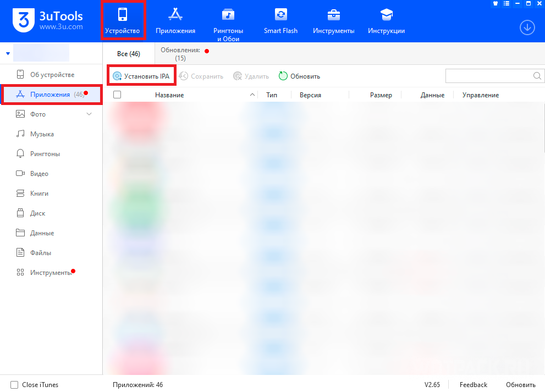Open the Устройство device section
This screenshot has width=545, height=392.
coord(123,20)
